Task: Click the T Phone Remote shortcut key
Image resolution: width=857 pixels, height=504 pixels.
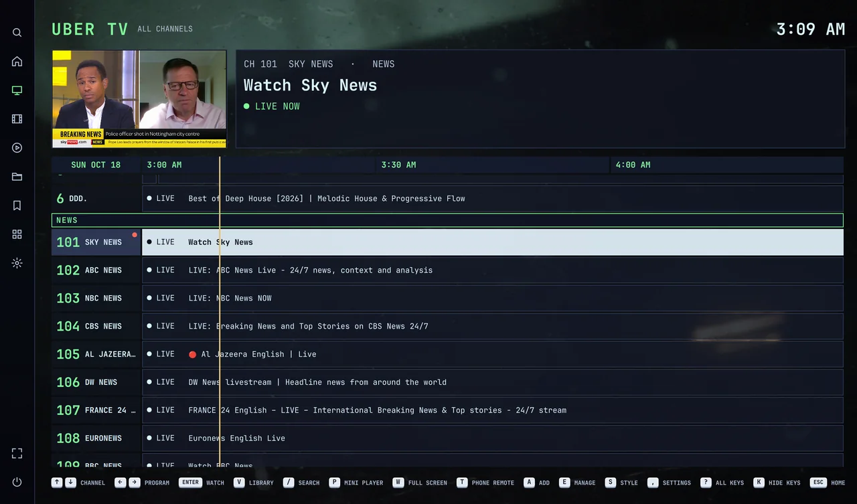Action: click(485, 483)
